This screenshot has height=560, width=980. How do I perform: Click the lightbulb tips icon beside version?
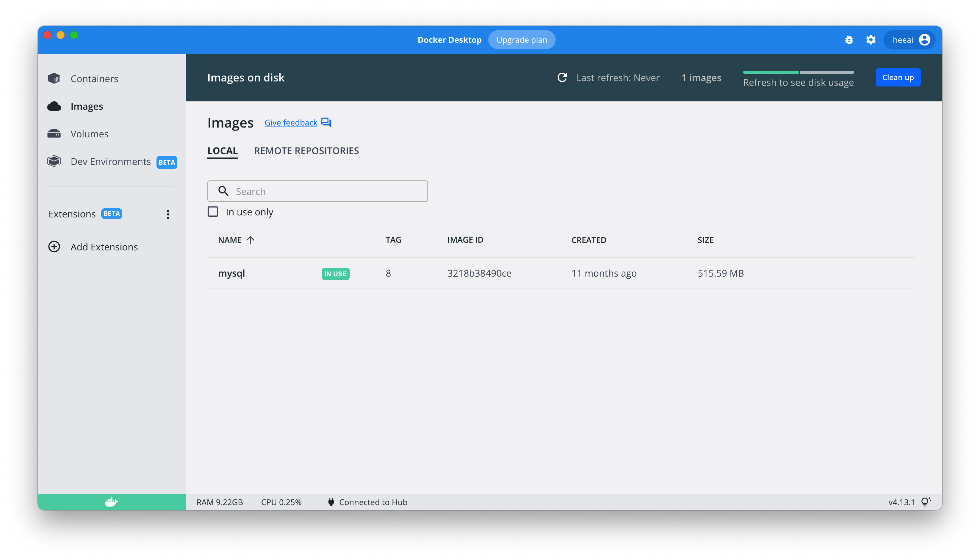click(x=925, y=502)
